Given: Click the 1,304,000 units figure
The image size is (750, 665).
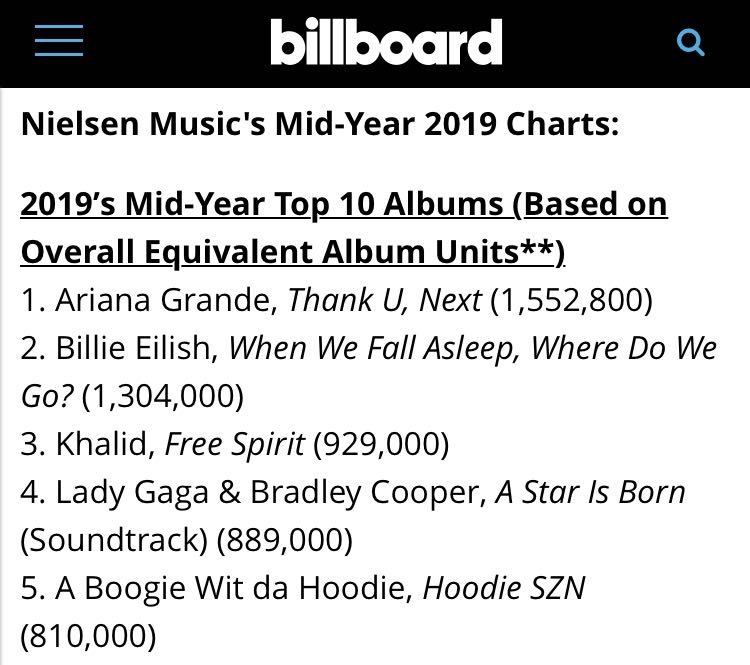Looking at the screenshot, I should click(163, 396).
